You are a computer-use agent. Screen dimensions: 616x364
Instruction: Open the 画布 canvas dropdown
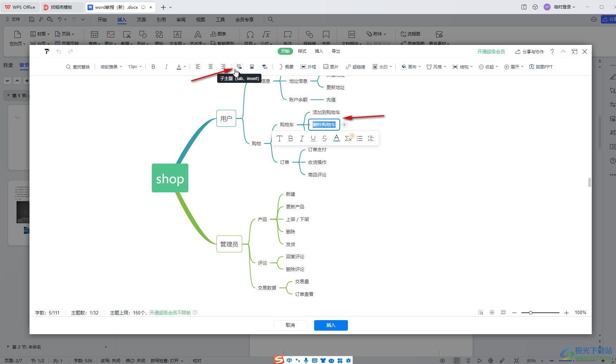click(x=411, y=67)
